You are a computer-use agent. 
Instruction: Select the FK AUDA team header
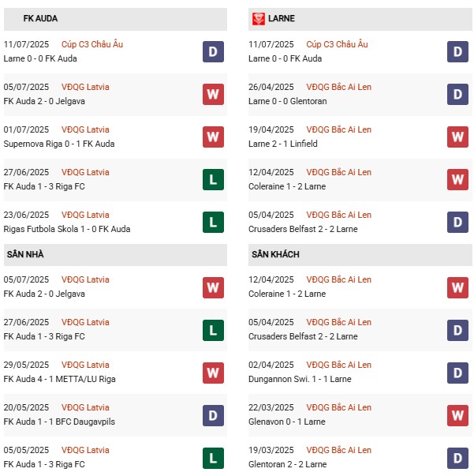40,18
